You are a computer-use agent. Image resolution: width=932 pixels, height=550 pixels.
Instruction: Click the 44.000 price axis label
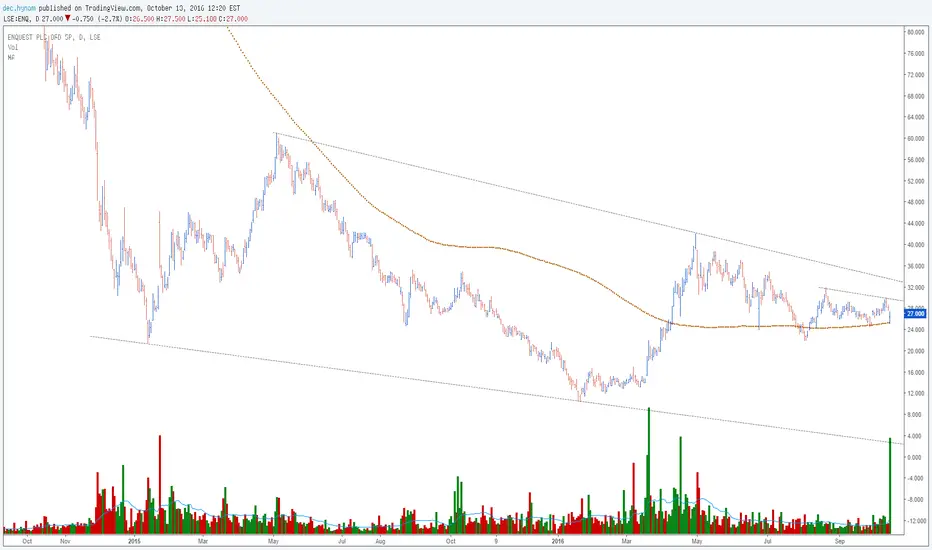[x=915, y=224]
